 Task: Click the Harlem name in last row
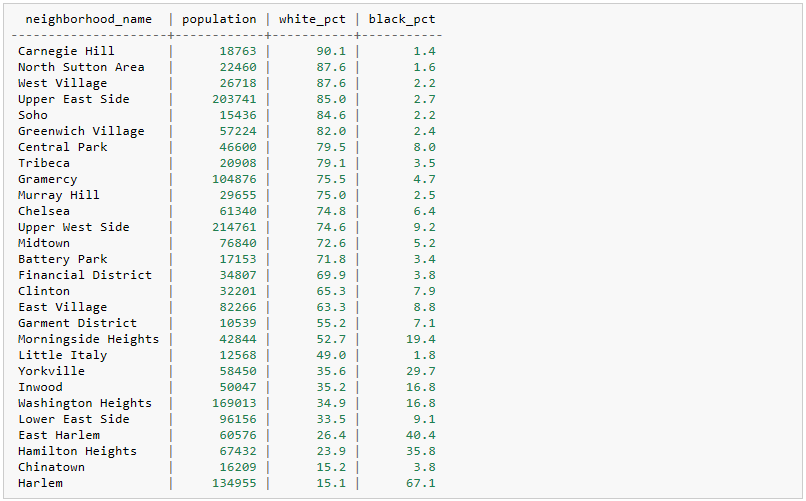coord(41,483)
